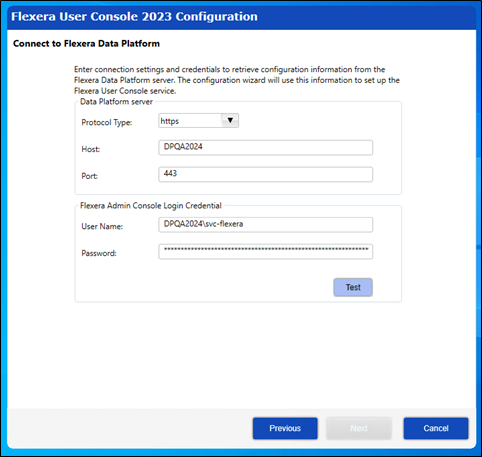The height and width of the screenshot is (457, 482).
Task: Click the 'Connect to Flexera Data Platform' heading
Action: pos(86,44)
